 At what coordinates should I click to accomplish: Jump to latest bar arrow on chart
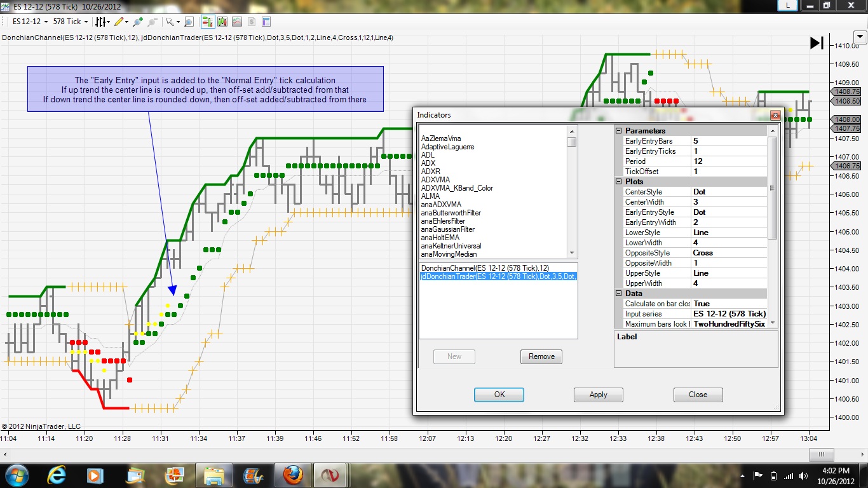tap(817, 43)
